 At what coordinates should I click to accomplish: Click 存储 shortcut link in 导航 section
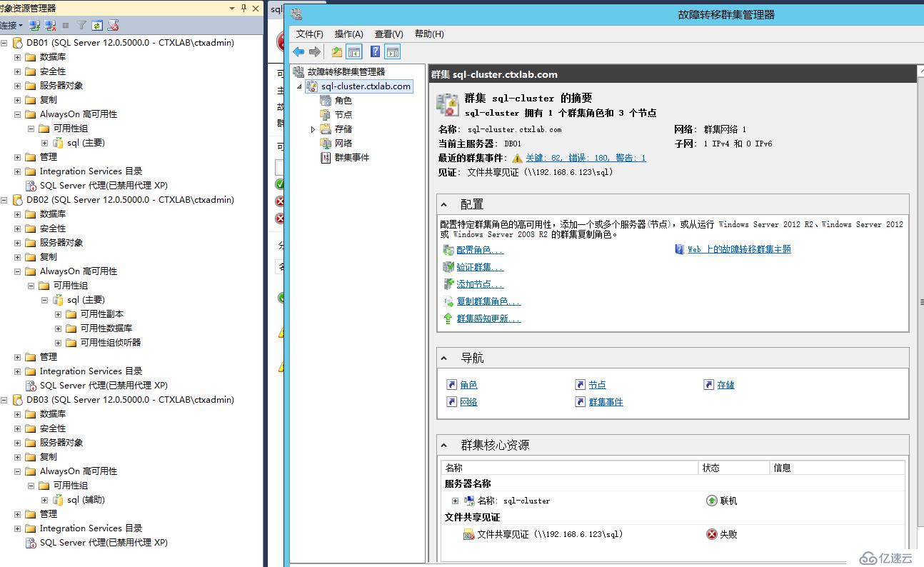(725, 385)
